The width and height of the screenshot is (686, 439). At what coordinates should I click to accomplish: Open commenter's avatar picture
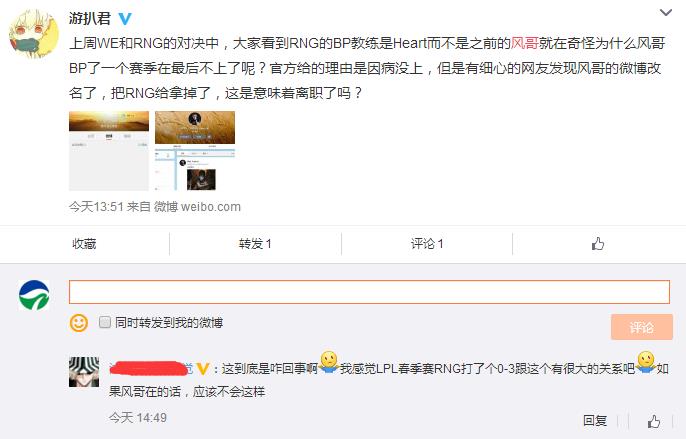point(84,372)
